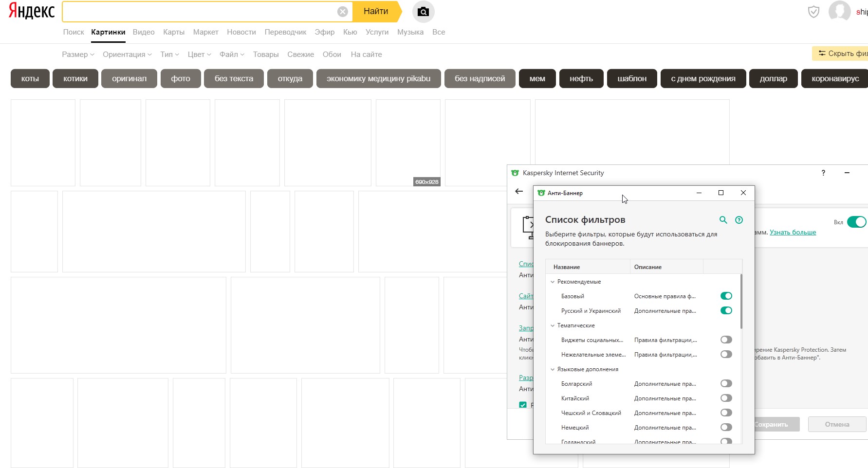Screen dimensions: 868x468
Task: Sort by the Описание column header
Action: (667, 267)
